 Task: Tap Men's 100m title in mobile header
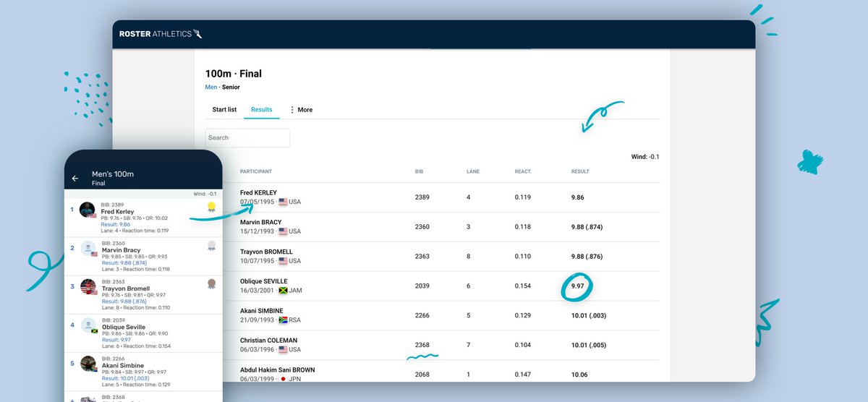pos(113,174)
